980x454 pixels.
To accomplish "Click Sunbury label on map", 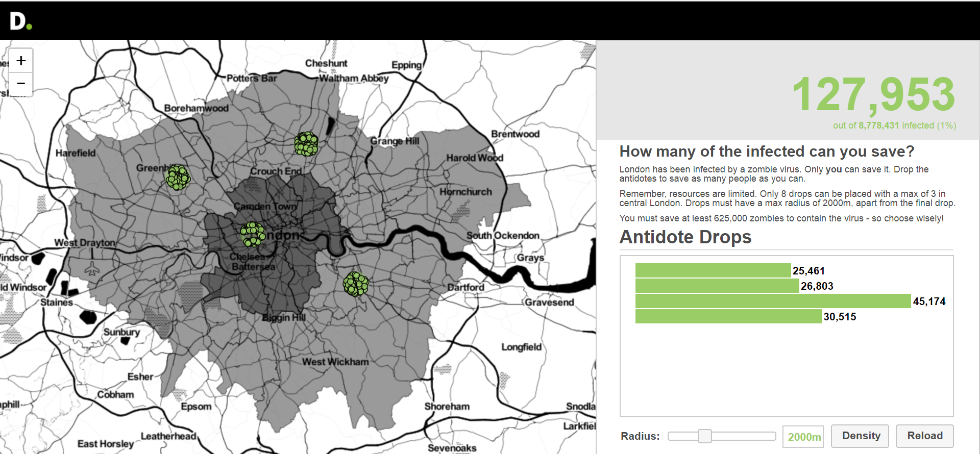I will click(121, 332).
